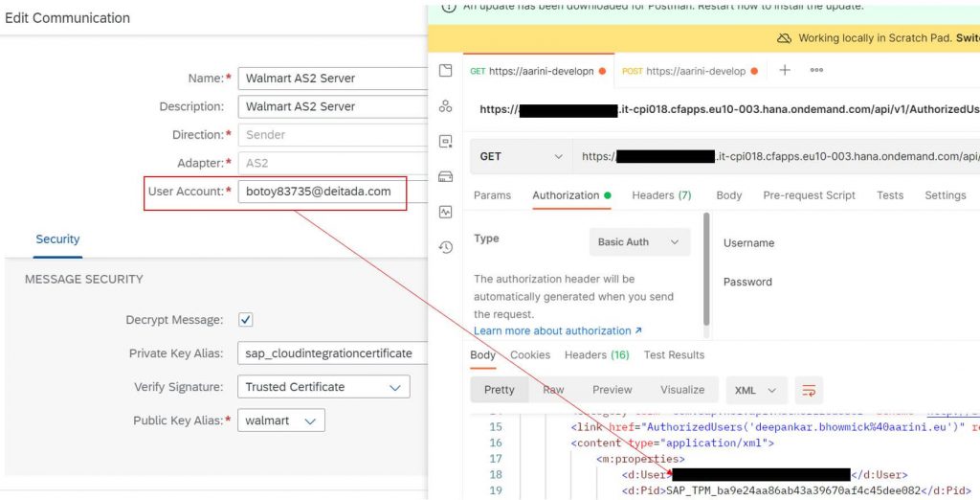The image size is (980, 500).
Task: Click the link href AuthorizedUsers line 15
Action: pos(775,427)
